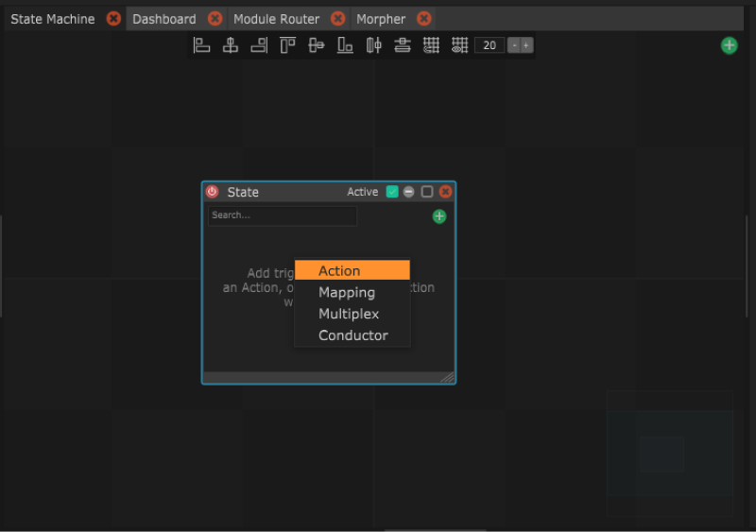Click the distribute vertically icon
The width and height of the screenshot is (756, 532).
403,45
